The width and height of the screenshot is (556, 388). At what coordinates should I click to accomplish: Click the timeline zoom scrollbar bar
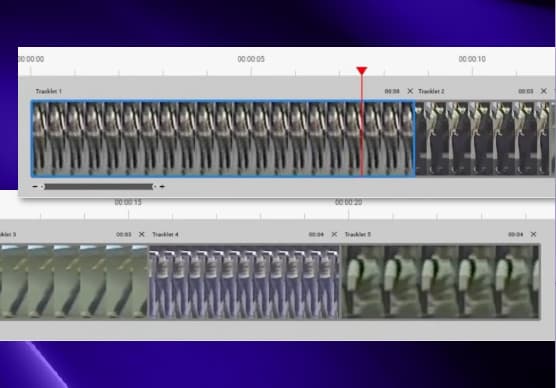[99, 187]
